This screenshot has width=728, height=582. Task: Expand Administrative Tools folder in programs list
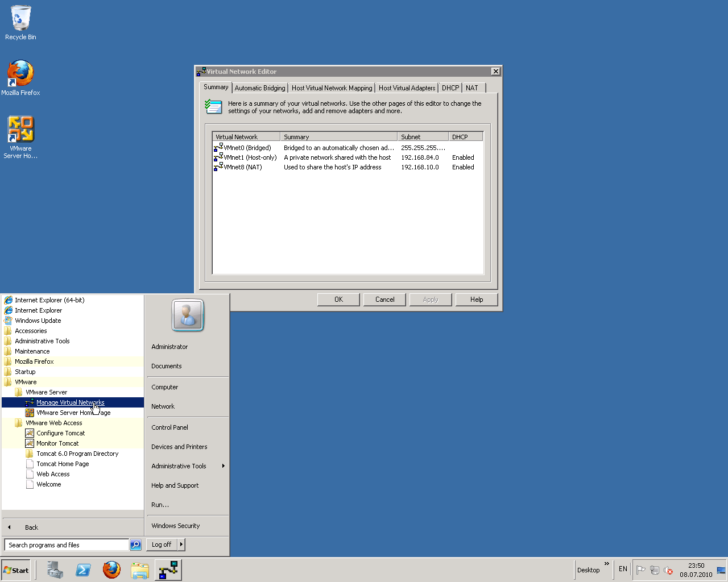point(73,341)
